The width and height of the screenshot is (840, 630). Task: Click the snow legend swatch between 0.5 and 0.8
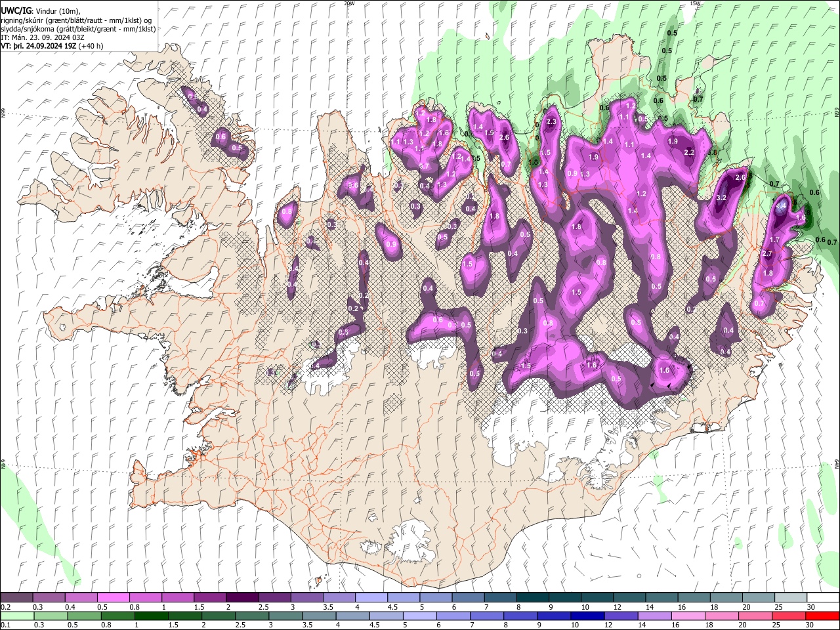pos(114,597)
